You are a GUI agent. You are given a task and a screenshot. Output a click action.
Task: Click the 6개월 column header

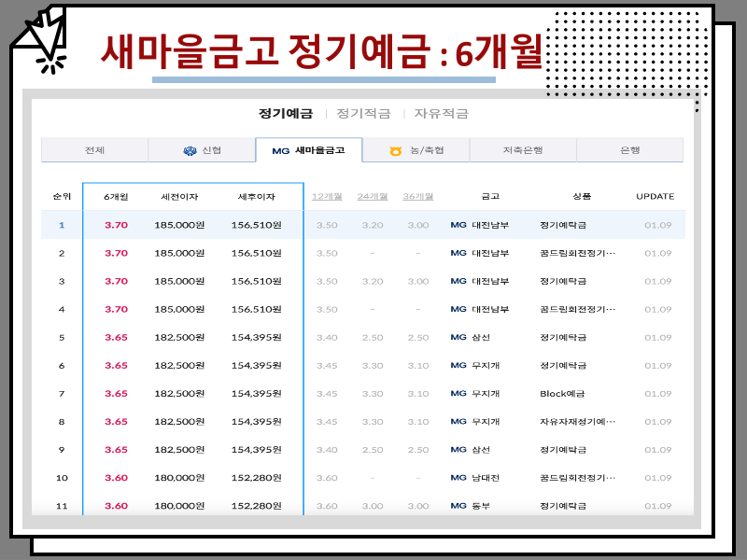coord(116,197)
